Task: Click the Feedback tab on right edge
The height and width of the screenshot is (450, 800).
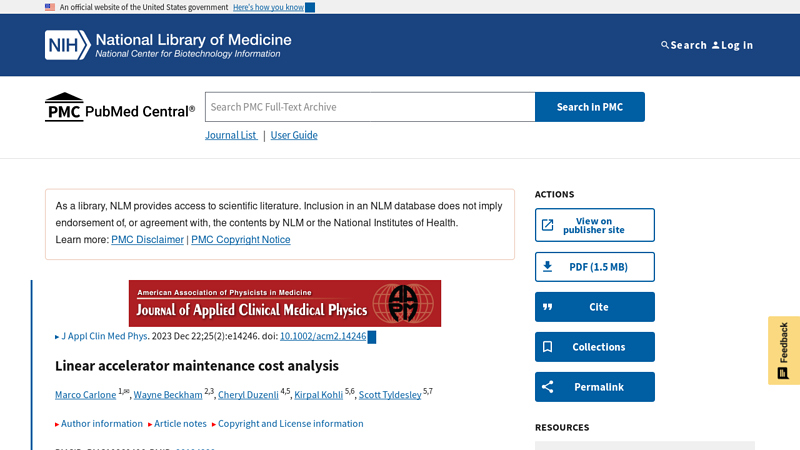Action: (x=783, y=350)
